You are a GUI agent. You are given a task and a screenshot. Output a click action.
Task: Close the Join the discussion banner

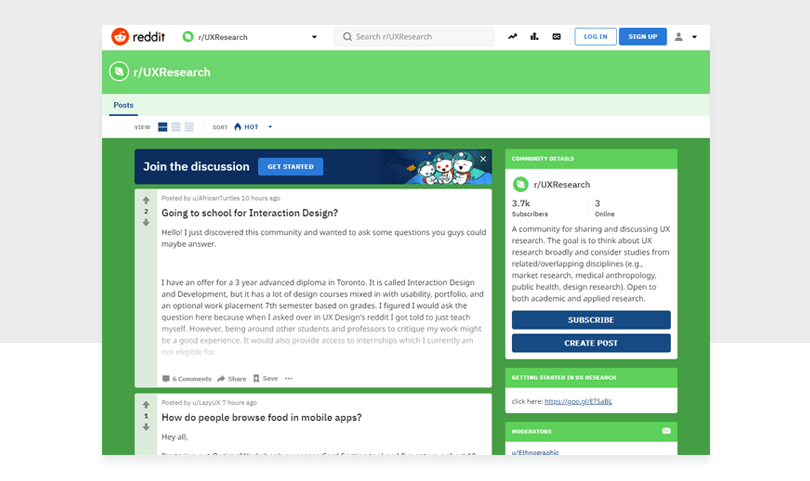(x=483, y=159)
